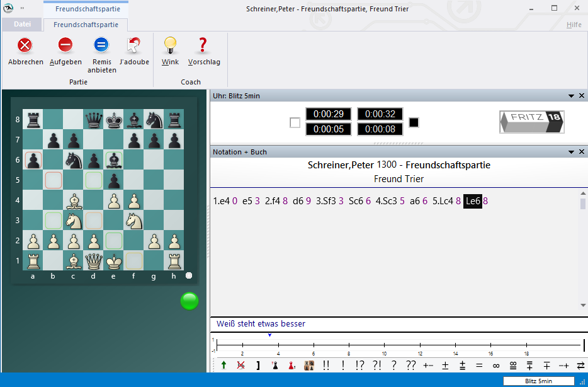Click the black clock indicator square
Image resolution: width=588 pixels, height=387 pixels.
(414, 122)
